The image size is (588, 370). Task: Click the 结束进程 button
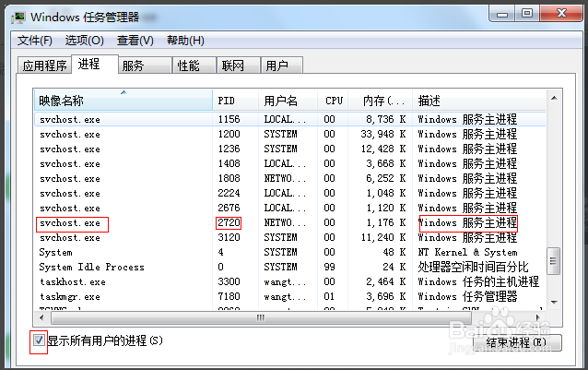point(518,342)
